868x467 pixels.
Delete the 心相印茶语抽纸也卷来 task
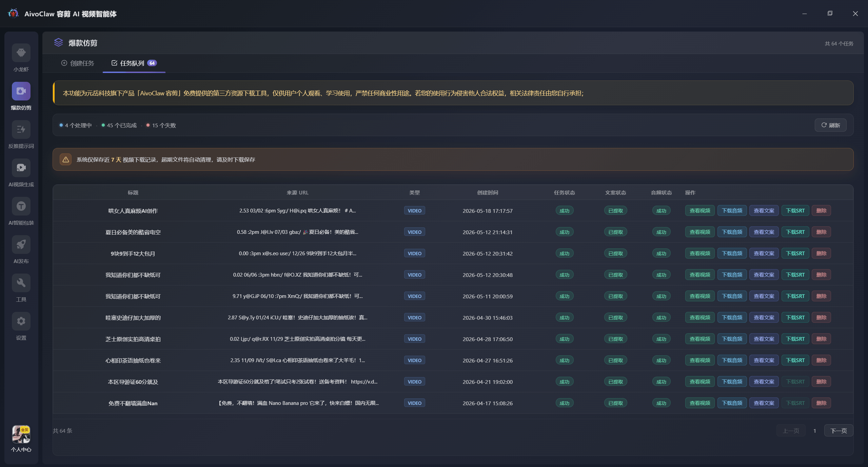click(x=821, y=360)
